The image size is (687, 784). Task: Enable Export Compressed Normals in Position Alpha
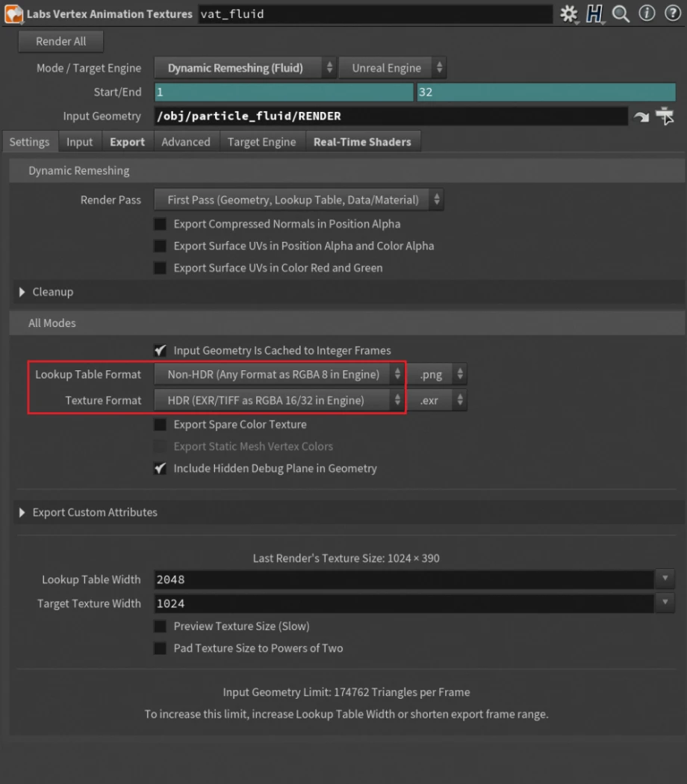click(x=160, y=224)
